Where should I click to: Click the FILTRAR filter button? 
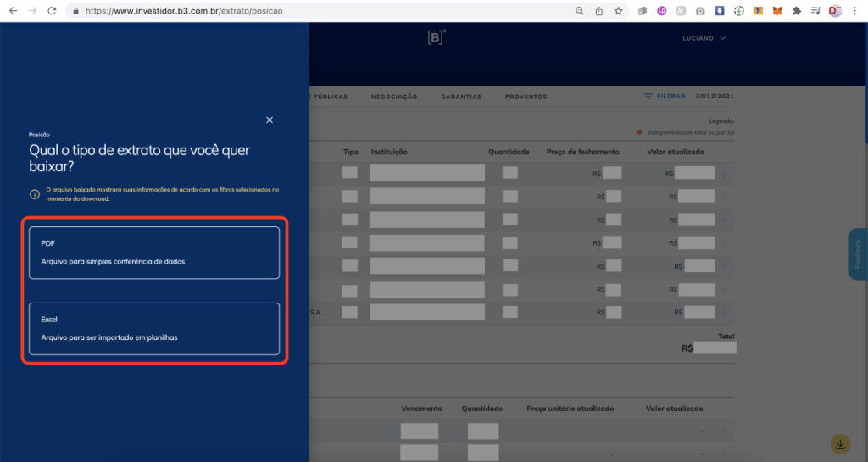point(665,97)
